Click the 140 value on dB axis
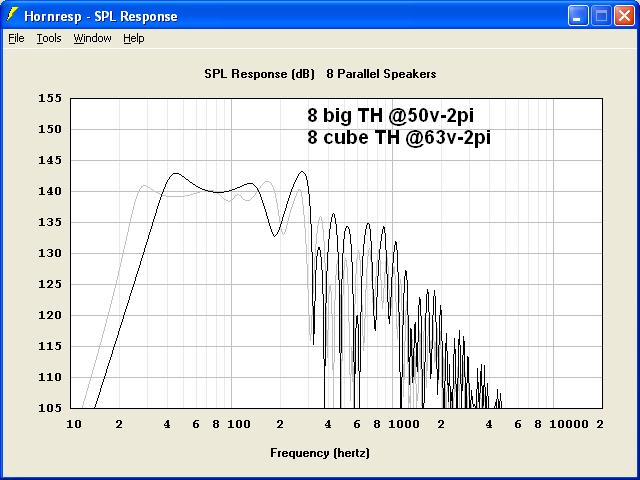The height and width of the screenshot is (480, 640). click(50, 191)
